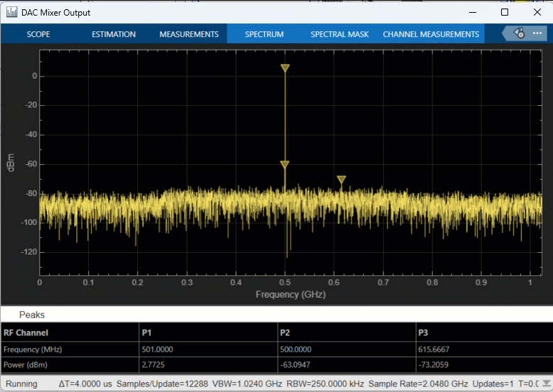Click the Peaks panel header
This screenshot has width=553, height=392.
click(32, 315)
